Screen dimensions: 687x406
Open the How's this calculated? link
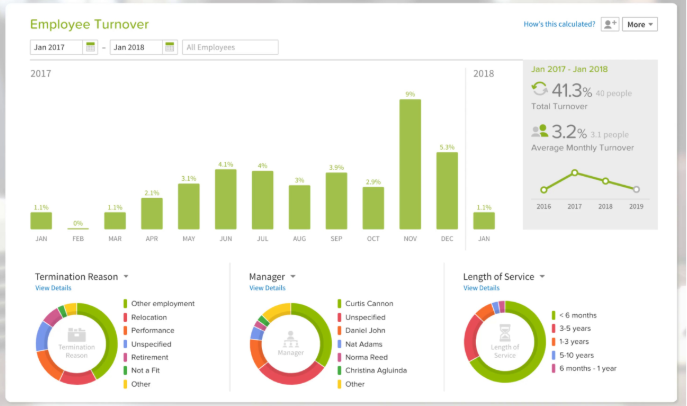click(x=559, y=25)
